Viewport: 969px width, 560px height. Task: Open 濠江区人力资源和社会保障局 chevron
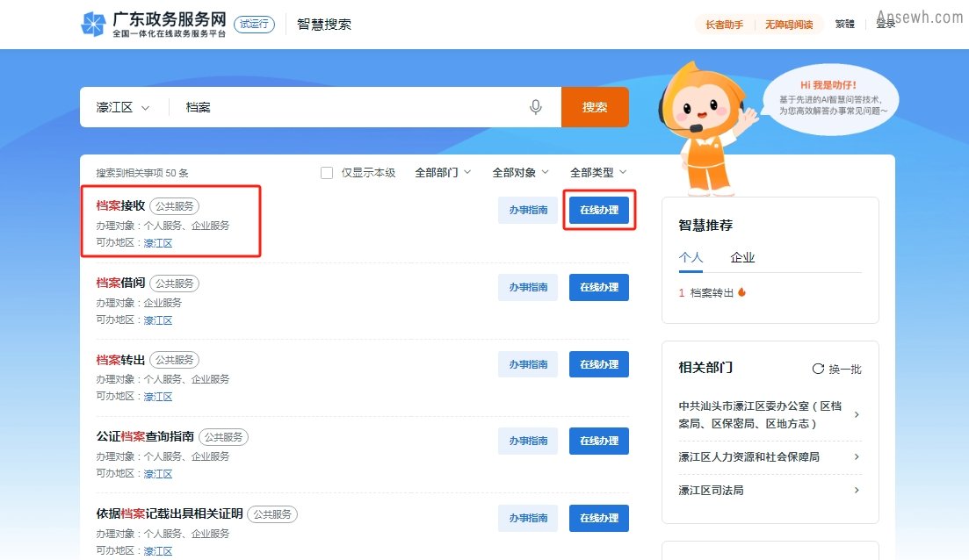click(857, 457)
